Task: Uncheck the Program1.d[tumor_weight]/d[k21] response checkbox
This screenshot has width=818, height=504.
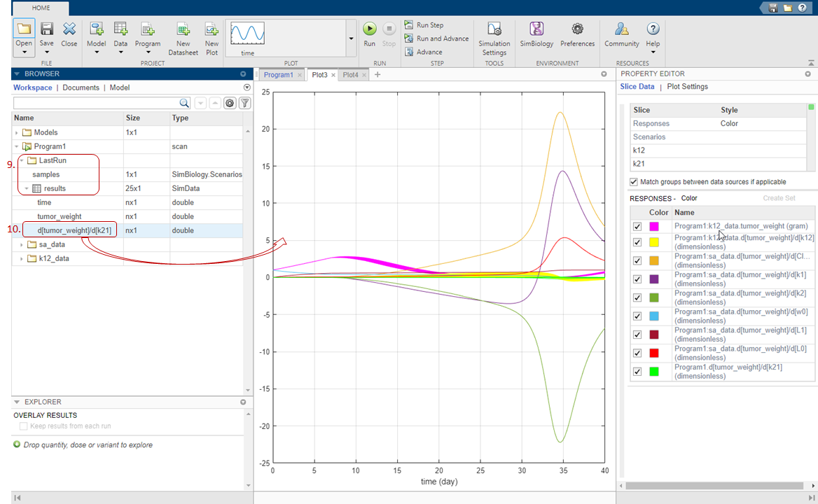Action: 637,372
